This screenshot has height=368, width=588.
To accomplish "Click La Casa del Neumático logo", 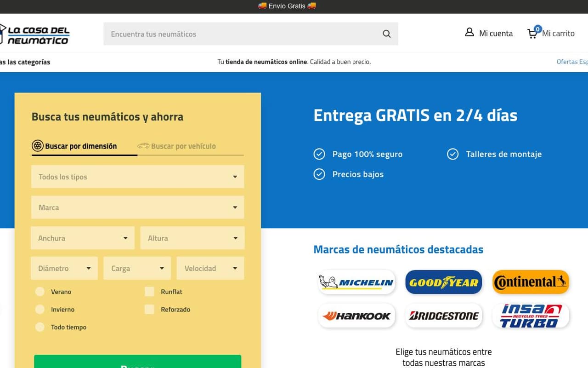I will [34, 34].
